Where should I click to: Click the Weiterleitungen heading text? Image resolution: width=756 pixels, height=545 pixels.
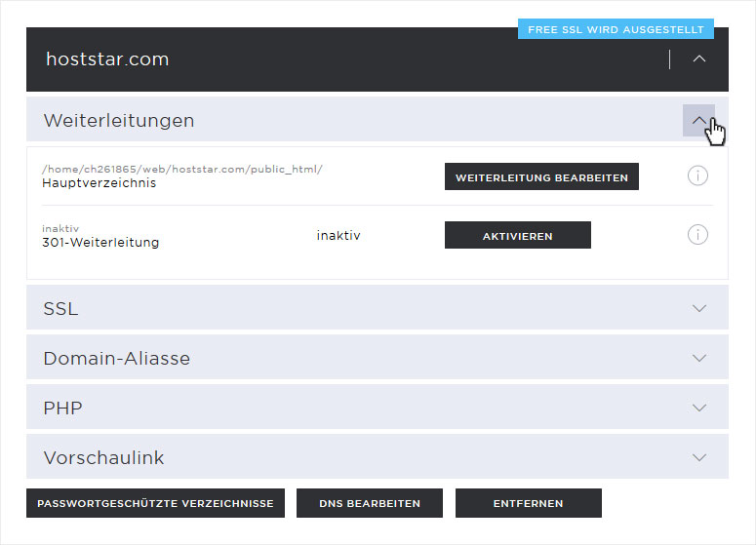point(119,121)
